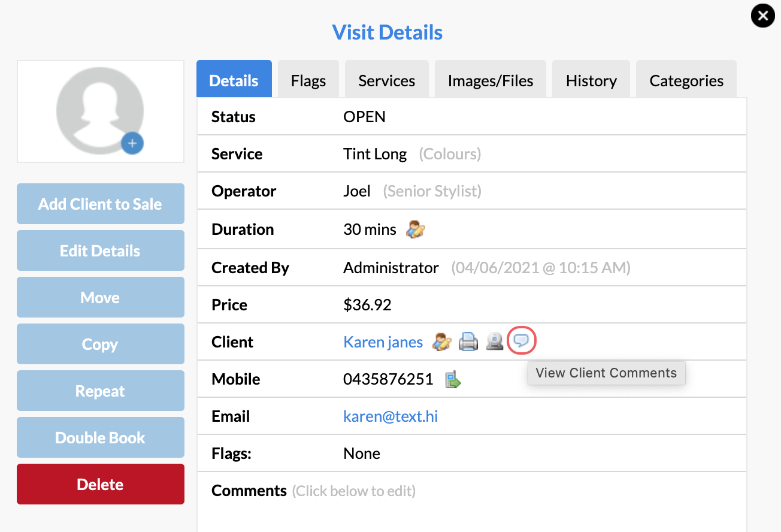Image resolution: width=781 pixels, height=532 pixels.
Task: Open the Services tab
Action: (x=386, y=80)
